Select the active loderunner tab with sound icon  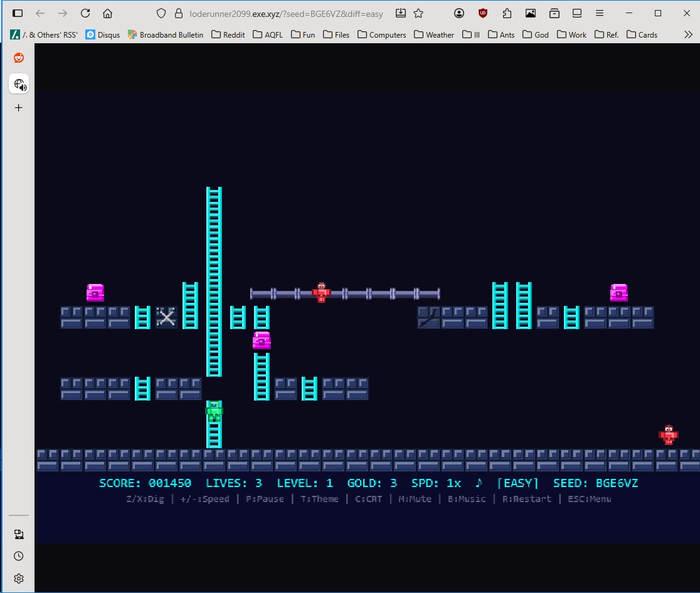(19, 84)
